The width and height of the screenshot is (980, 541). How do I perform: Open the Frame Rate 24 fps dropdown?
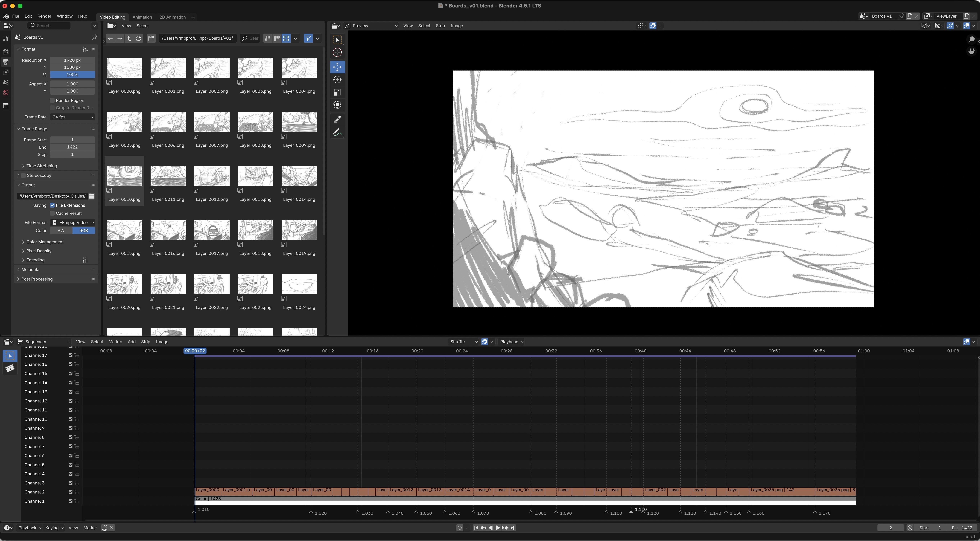(x=72, y=117)
